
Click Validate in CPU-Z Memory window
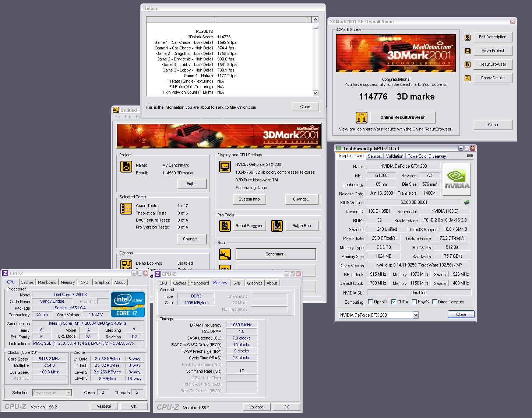pyautogui.click(x=256, y=407)
